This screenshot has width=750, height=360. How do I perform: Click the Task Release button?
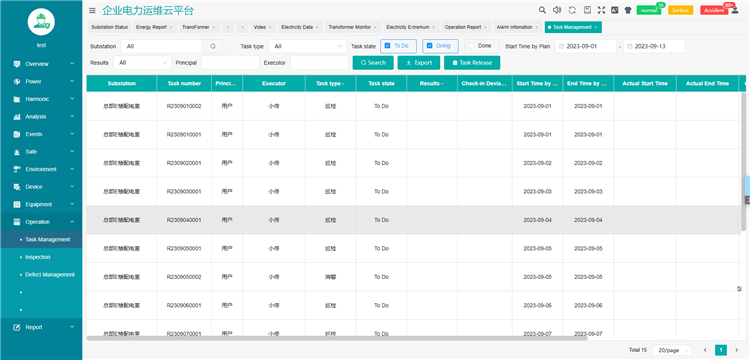(x=472, y=63)
